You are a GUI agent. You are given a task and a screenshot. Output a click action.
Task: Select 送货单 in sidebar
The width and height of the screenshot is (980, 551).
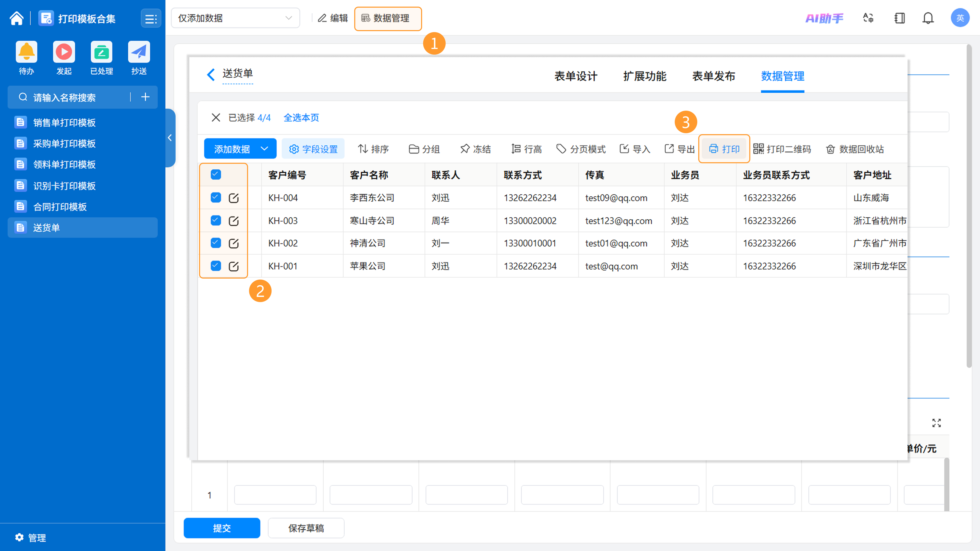coord(82,227)
